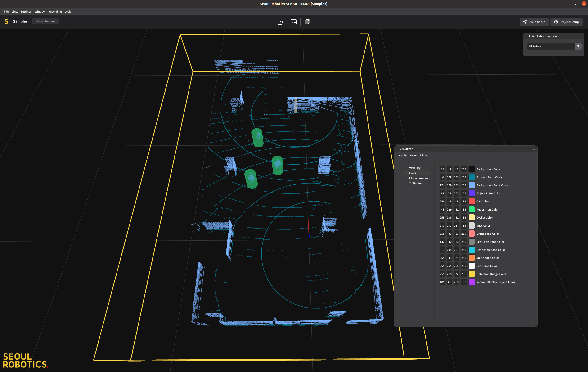Open Object Point Color swatch
Screen dimensions: 588x372
coord(471,193)
